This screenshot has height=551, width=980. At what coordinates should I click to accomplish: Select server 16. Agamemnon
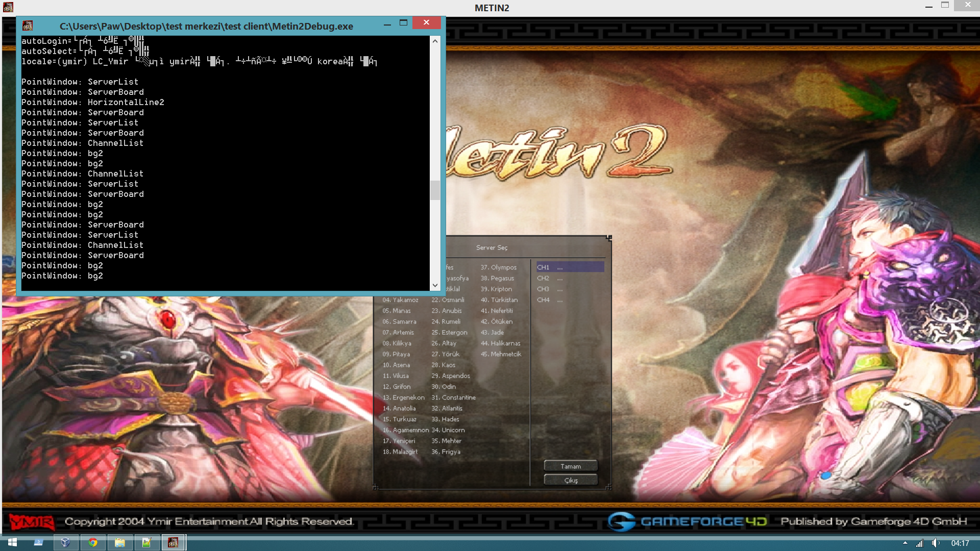(406, 430)
